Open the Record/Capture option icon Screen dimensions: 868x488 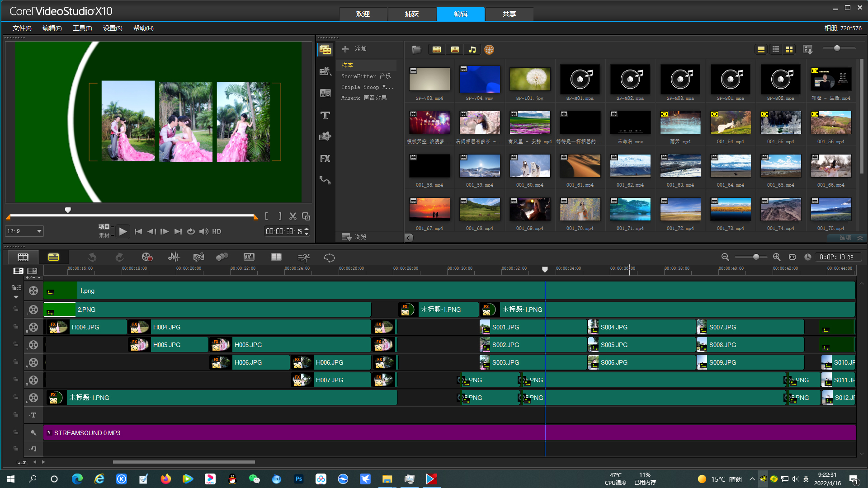coord(147,257)
